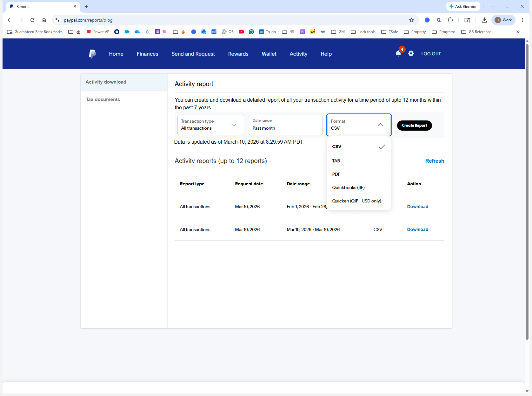The width and height of the screenshot is (532, 396).
Task: Open the Power VP bookmark
Action: [98, 32]
